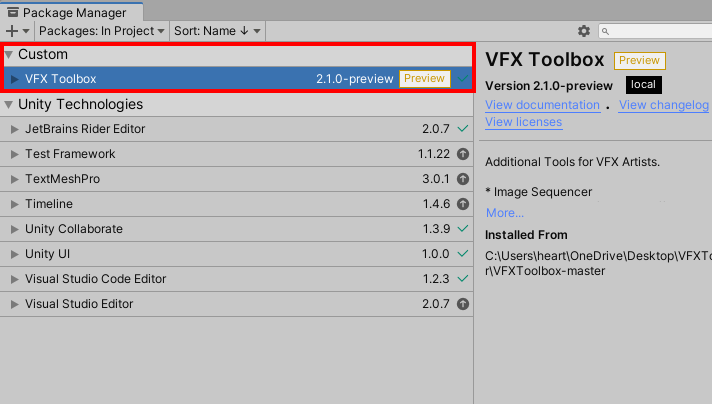Image resolution: width=712 pixels, height=404 pixels.
Task: Click the VFX Toolbox installed checkmark
Action: (x=463, y=79)
